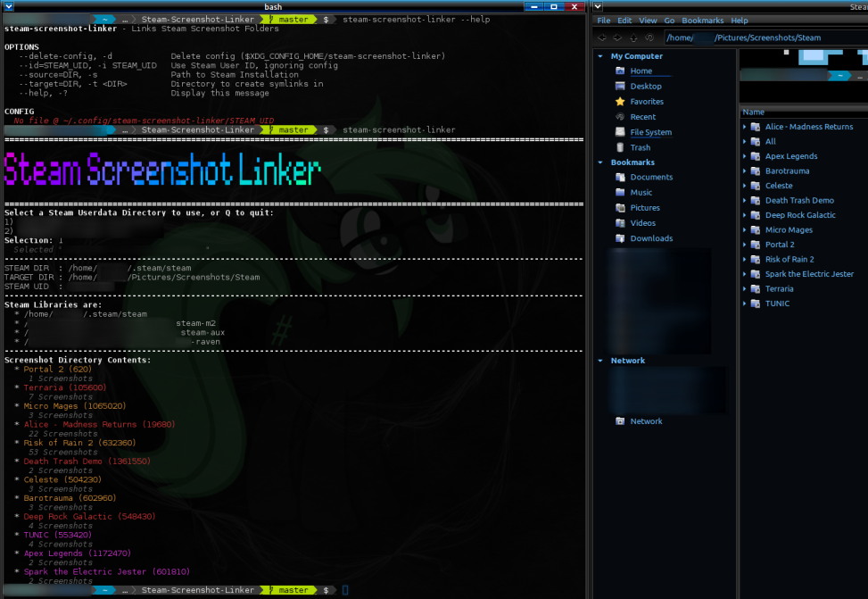Open the Network icon in sidebar

620,421
